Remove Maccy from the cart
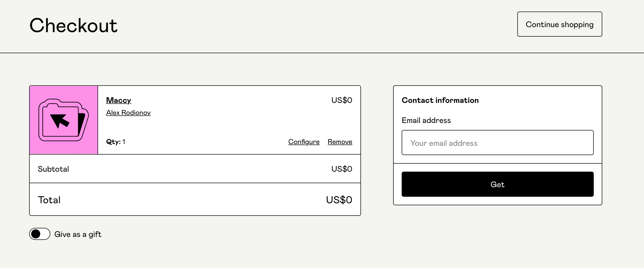The width and height of the screenshot is (644, 268). [340, 142]
